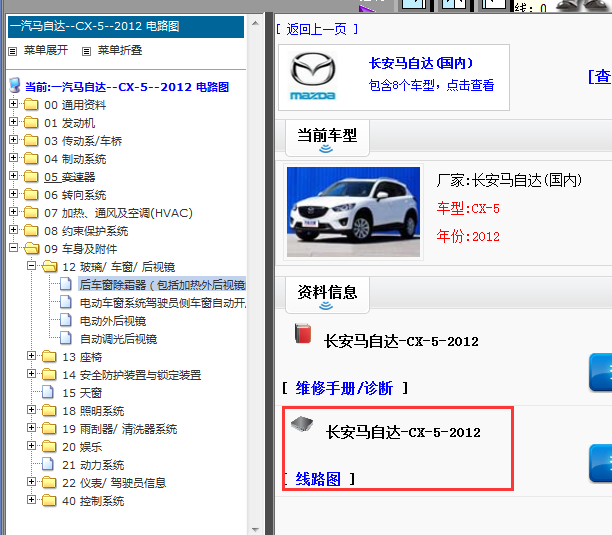This screenshot has height=535, width=612.
Task: Select the 自动调光后视镜 entry
Action: 118,339
